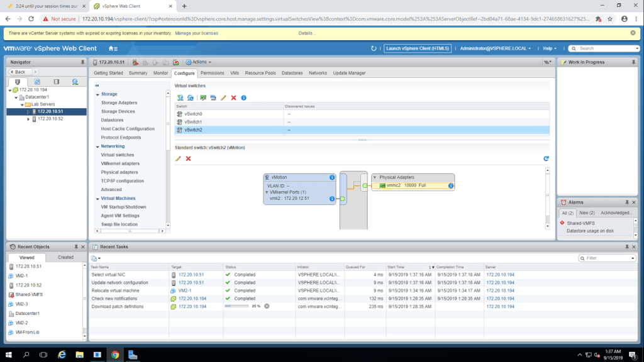Open info for vmnic2 physical adapter
This screenshot has width=644, height=362.
coord(450,186)
